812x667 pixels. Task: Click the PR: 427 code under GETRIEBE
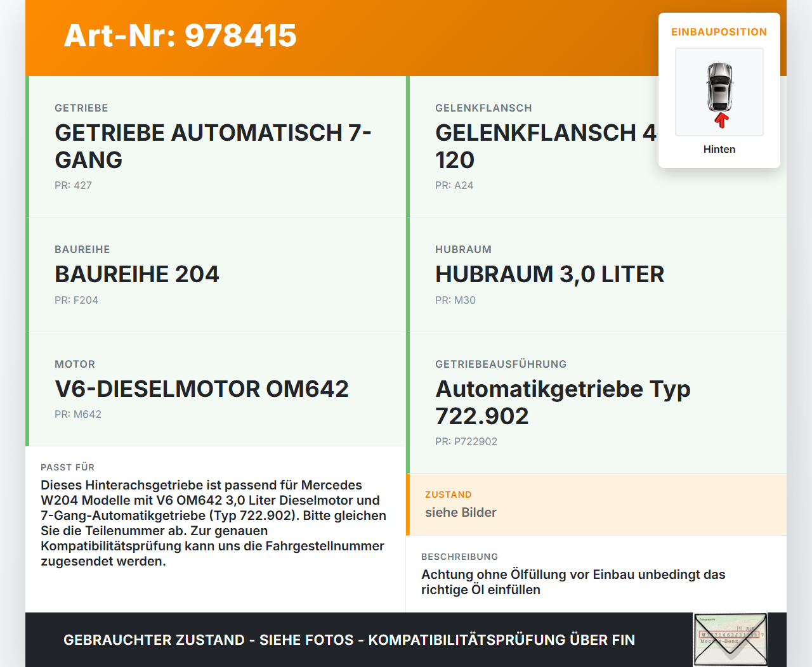[x=73, y=185]
